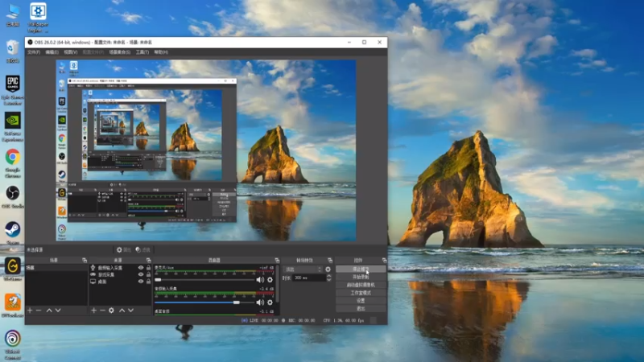Click the Exit (退出) button
This screenshot has width=644, height=362.
tap(361, 308)
